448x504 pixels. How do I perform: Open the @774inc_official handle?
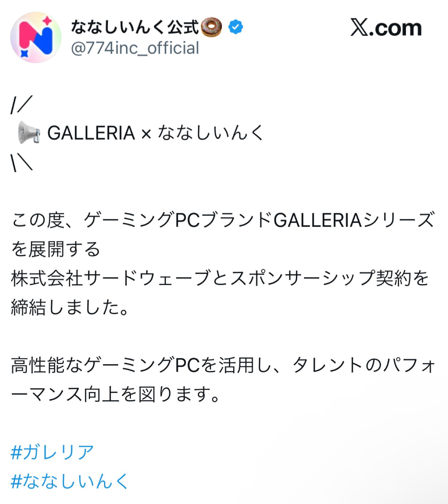coord(135,48)
